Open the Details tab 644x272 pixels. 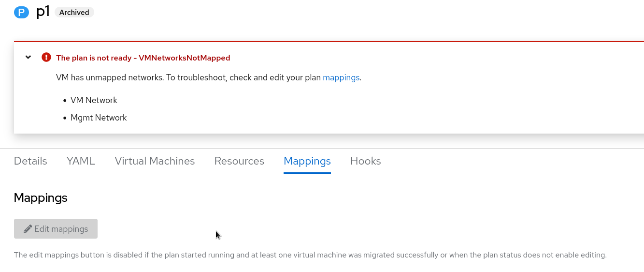point(30,161)
